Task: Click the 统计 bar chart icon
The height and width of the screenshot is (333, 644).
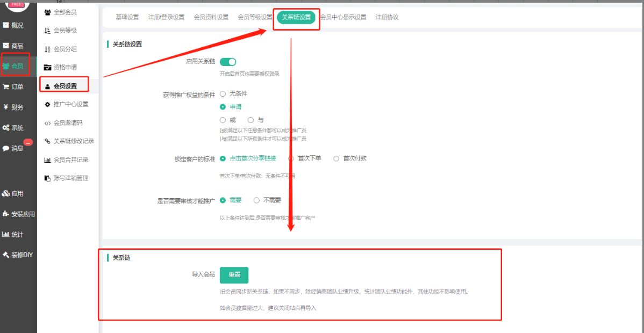Action: (6, 234)
